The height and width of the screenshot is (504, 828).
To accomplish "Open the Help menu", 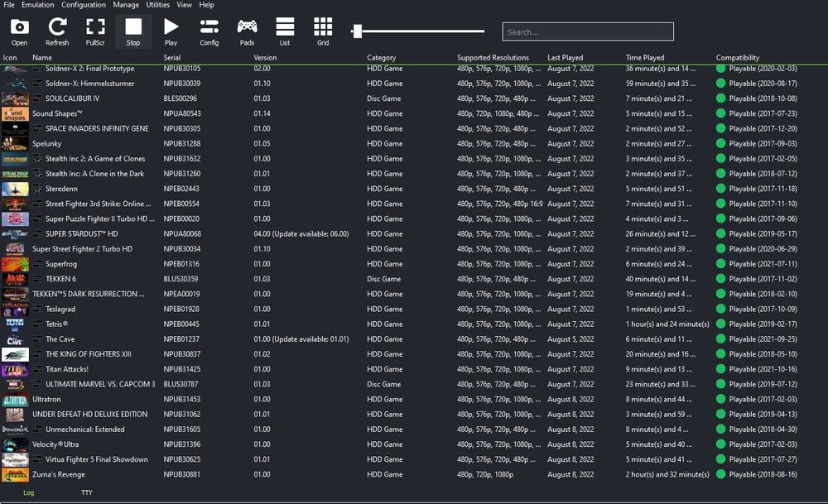I will 206,5.
